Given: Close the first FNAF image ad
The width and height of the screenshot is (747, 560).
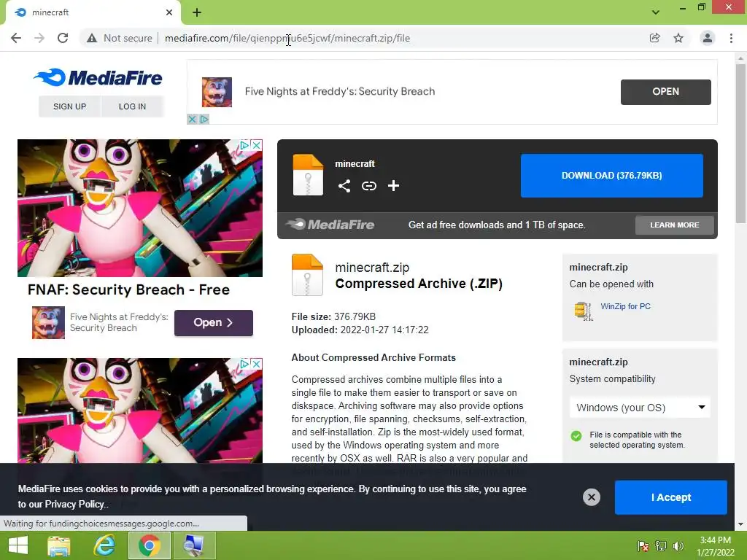Looking at the screenshot, I should (256, 145).
